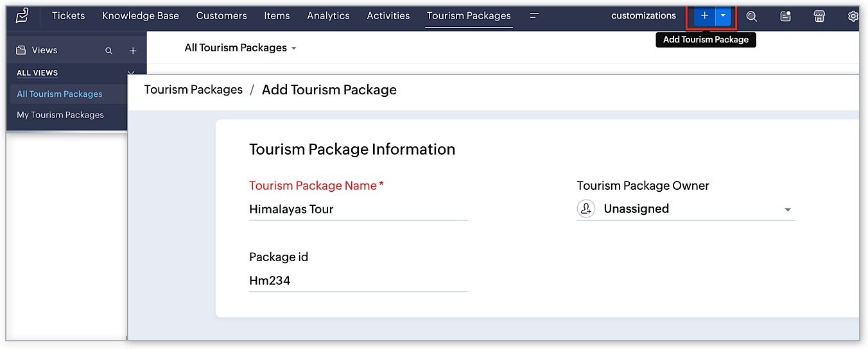Open the Knowledge Base tab
This screenshot has height=349, width=868.
coord(141,16)
